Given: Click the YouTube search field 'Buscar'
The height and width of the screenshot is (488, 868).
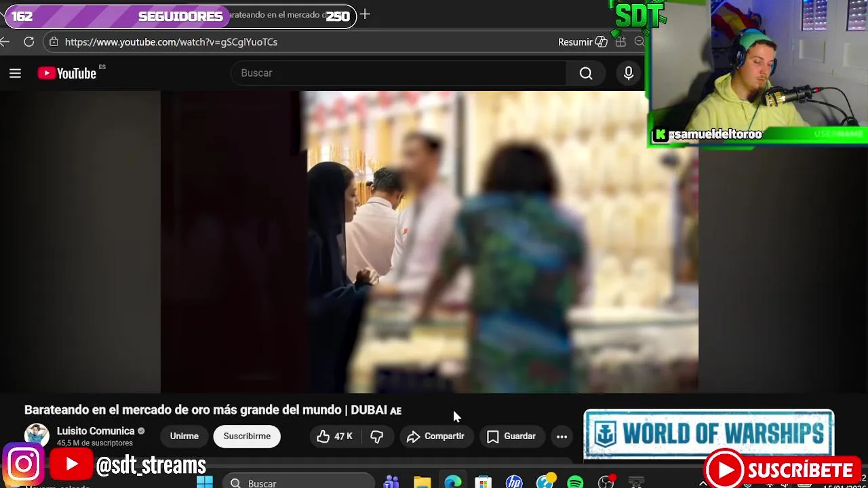Looking at the screenshot, I should click(x=399, y=73).
